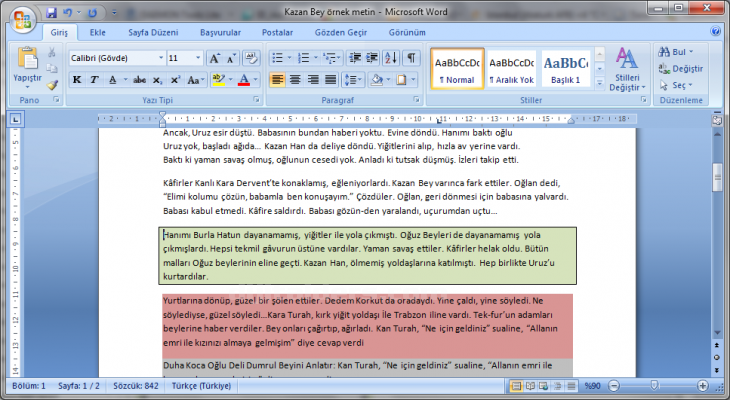Align paragraph to the left

(277, 80)
